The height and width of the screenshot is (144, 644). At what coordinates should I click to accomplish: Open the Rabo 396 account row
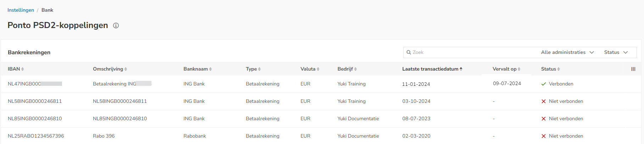click(x=104, y=136)
